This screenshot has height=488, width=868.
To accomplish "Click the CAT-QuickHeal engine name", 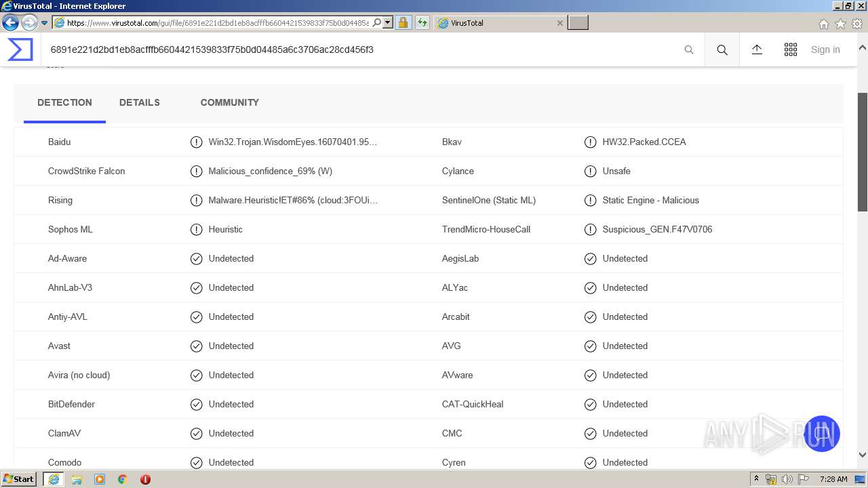I will click(x=473, y=405).
